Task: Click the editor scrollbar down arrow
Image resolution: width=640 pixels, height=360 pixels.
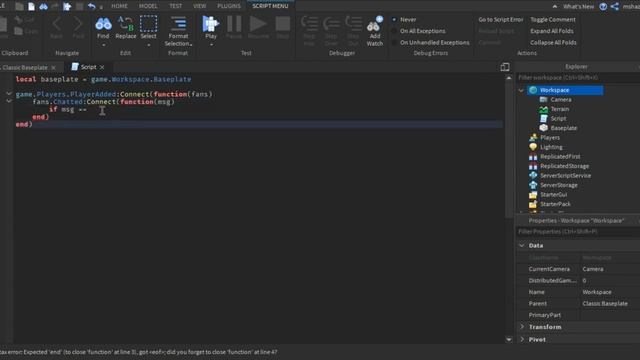Action: click(509, 339)
